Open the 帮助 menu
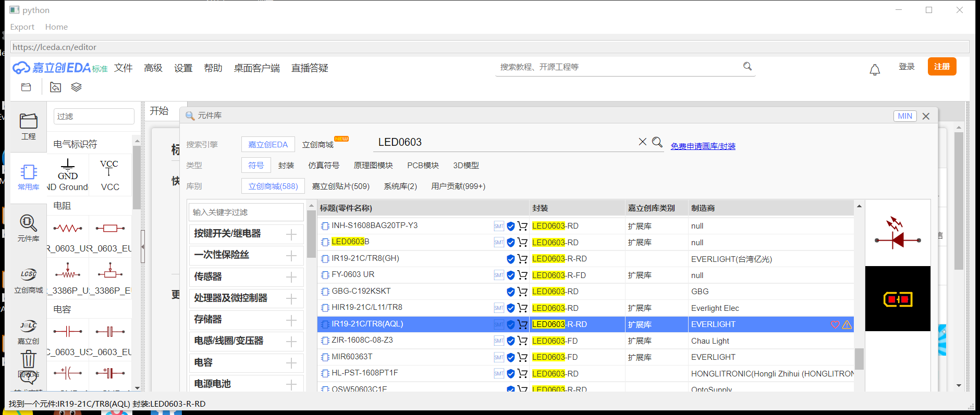This screenshot has height=415, width=980. click(x=213, y=68)
